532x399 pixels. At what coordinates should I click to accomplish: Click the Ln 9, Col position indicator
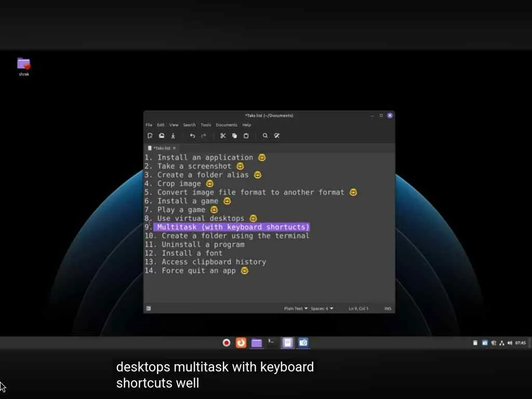(x=358, y=309)
